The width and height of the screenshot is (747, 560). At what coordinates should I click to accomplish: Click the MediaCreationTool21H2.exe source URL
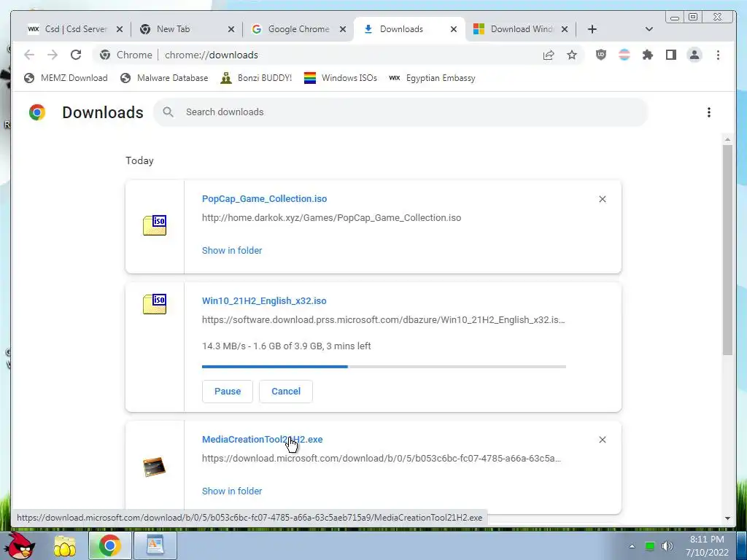coord(382,459)
